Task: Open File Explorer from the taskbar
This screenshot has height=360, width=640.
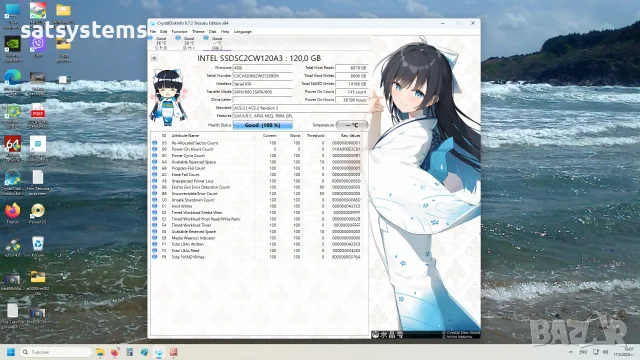Action: (100, 352)
